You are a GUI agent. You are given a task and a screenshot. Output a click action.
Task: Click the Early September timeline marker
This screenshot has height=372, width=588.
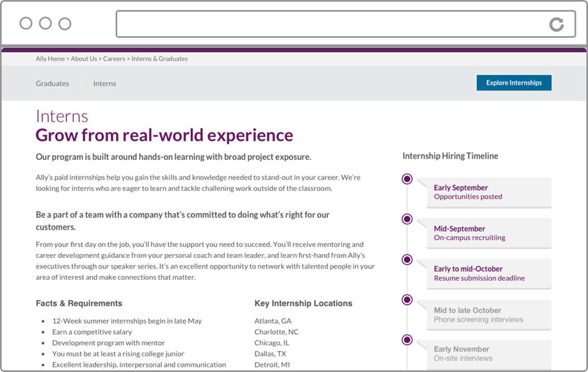click(407, 179)
